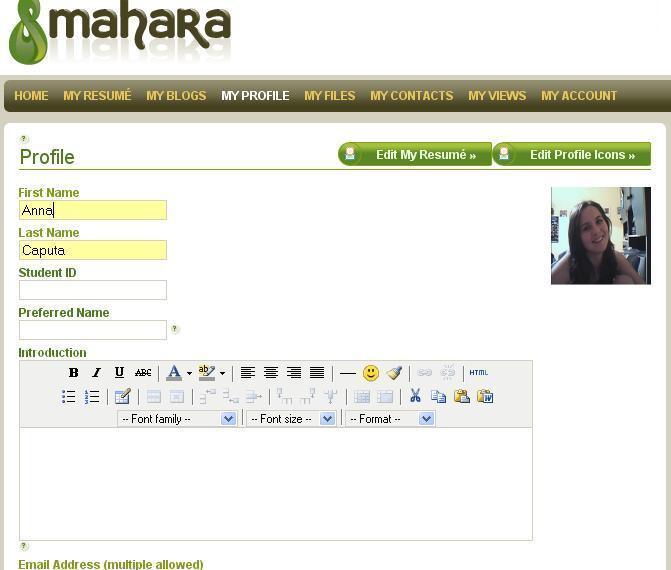Viewport: 671px width, 570px height.
Task: Click the merge table cells icon
Action: [385, 397]
